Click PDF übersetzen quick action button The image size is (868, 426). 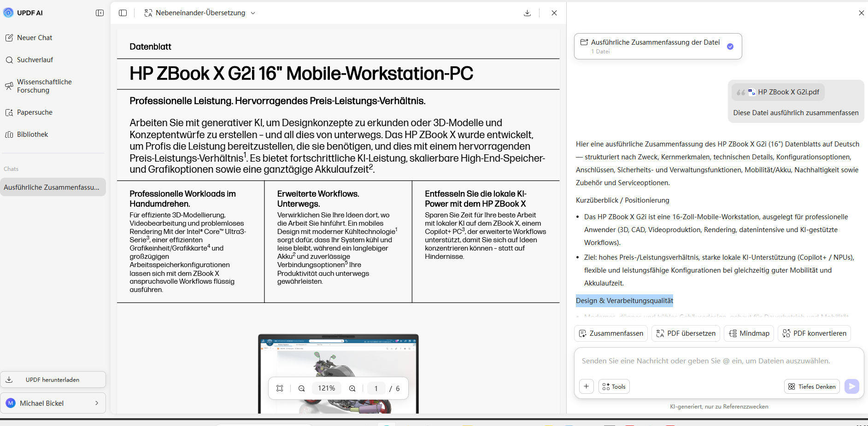pos(686,333)
